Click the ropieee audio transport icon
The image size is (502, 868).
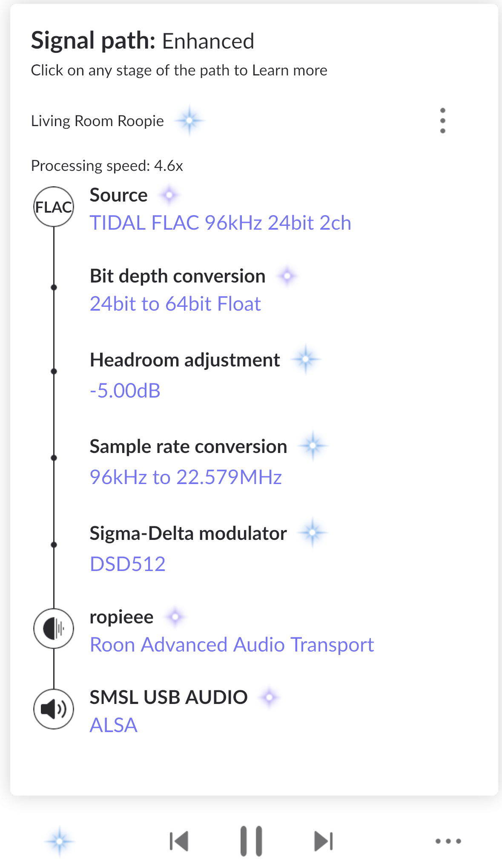tap(54, 629)
